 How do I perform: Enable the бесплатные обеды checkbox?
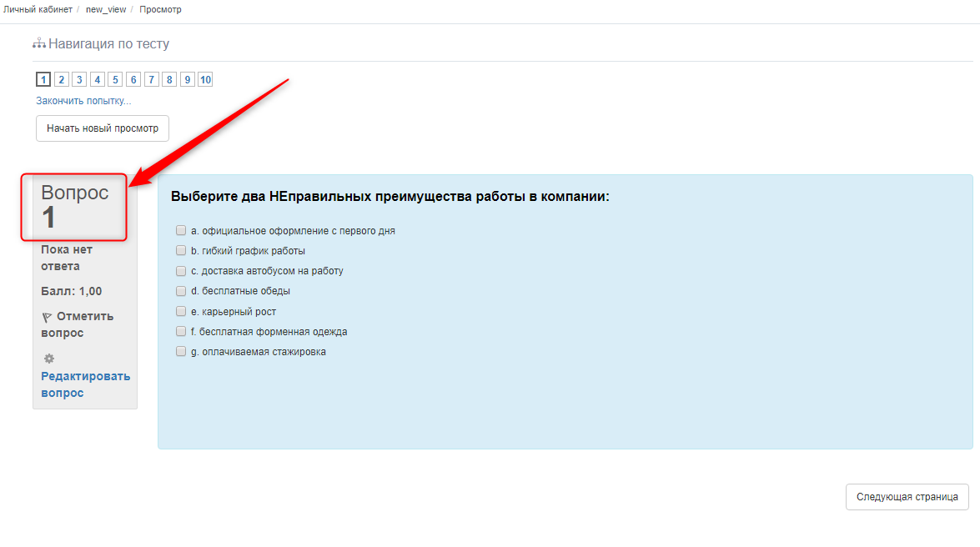181,291
